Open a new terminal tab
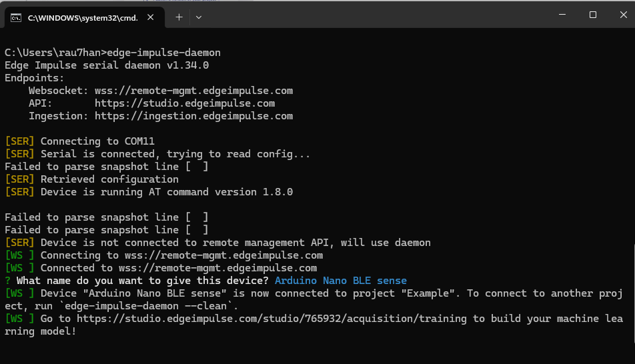The image size is (635, 364). (x=179, y=17)
